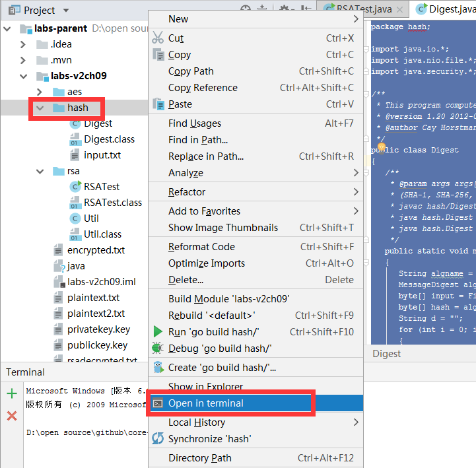
Task: Collapse the labs-parent root node
Action: (x=7, y=29)
